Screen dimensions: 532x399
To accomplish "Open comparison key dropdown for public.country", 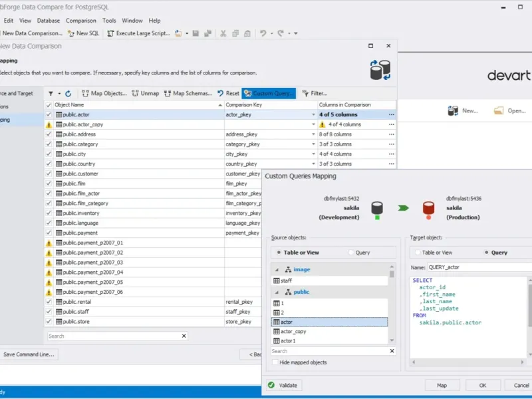I will 313,164.
